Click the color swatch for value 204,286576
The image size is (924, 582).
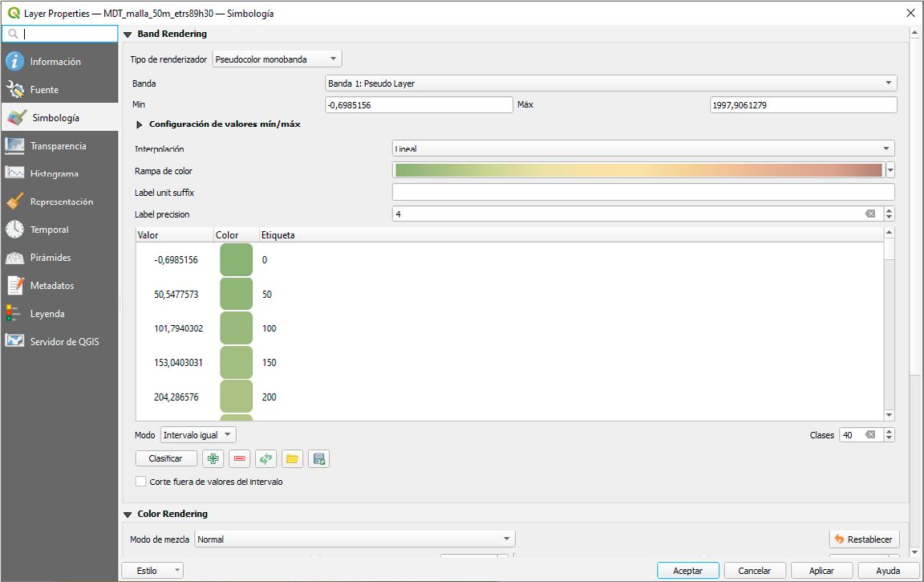pos(237,397)
